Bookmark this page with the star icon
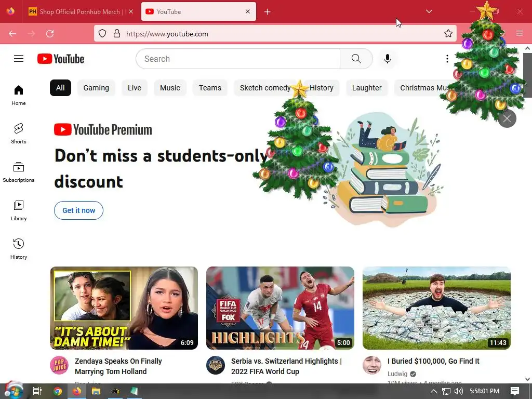532x399 pixels. point(448,34)
